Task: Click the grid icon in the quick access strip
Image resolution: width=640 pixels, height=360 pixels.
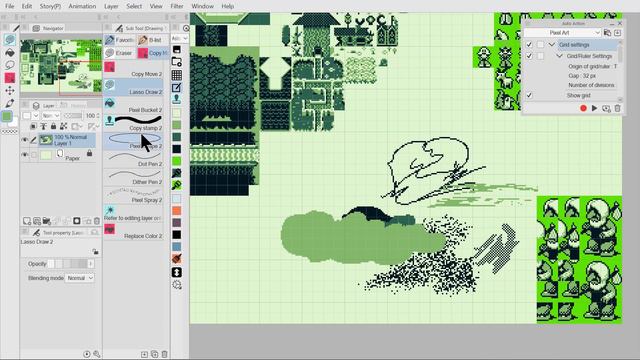Action: [177, 75]
